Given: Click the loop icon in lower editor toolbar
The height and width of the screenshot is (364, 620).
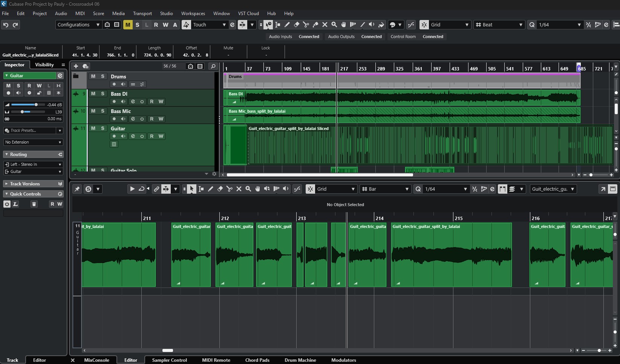Looking at the screenshot, I should (142, 189).
